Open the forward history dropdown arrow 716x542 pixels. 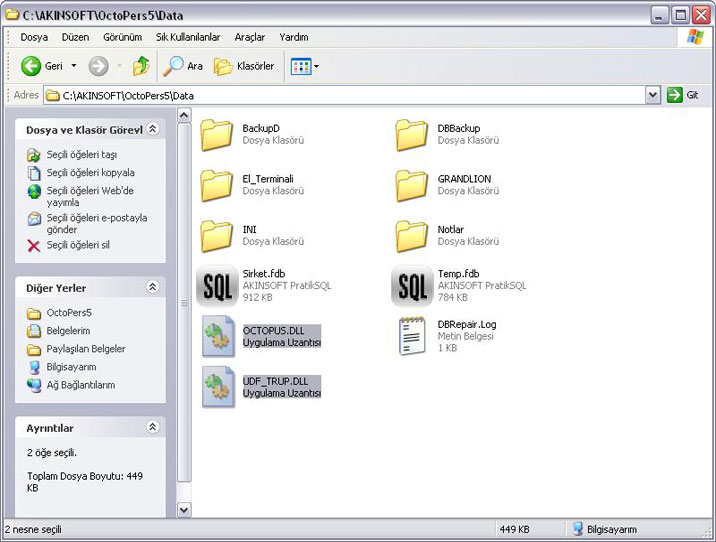[x=119, y=66]
